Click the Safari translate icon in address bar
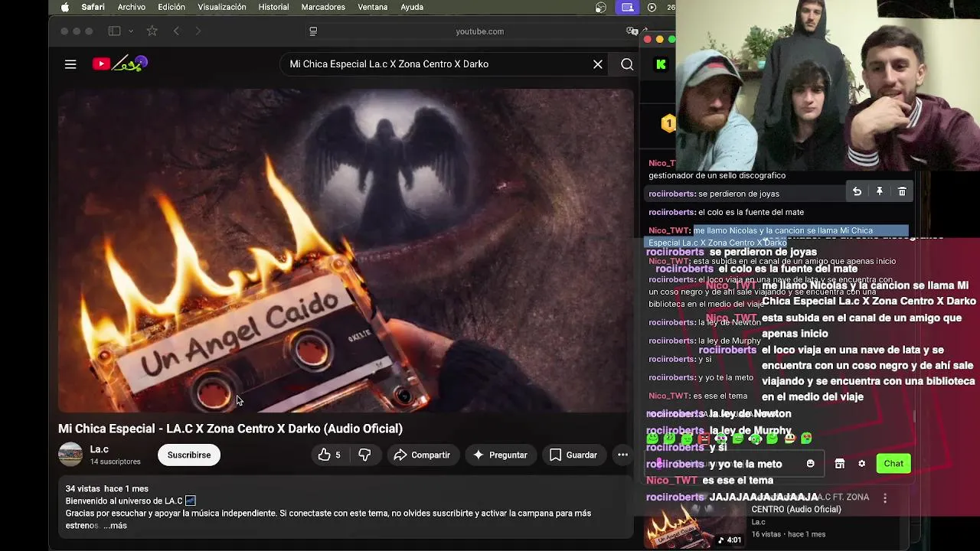Screen dimensions: 980x551 pos(632,31)
